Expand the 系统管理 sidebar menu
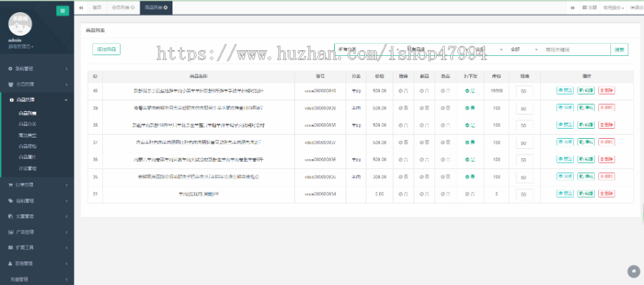This screenshot has height=285, width=644. click(x=37, y=69)
